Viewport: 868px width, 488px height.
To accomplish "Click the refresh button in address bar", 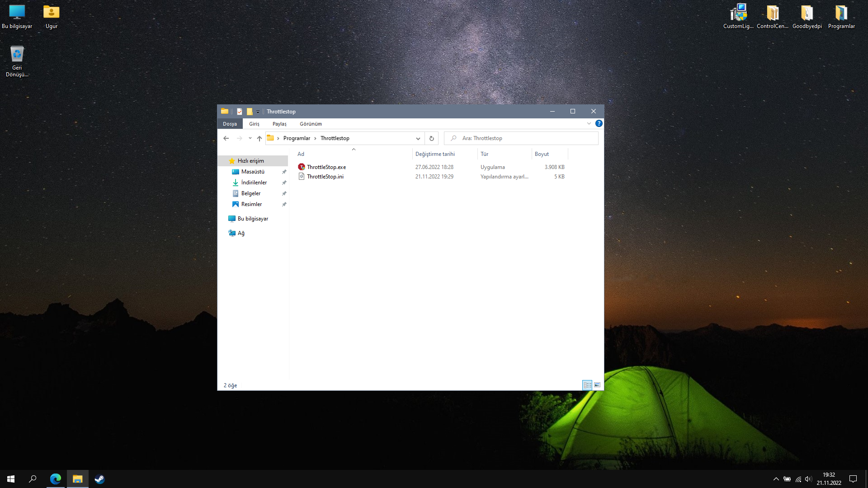I will click(x=431, y=138).
